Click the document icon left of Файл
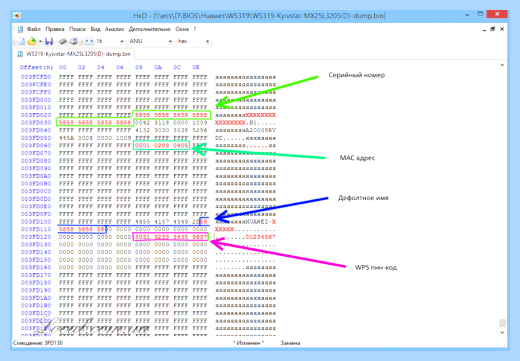Screen dimensions: 520x361 [x=20, y=29]
